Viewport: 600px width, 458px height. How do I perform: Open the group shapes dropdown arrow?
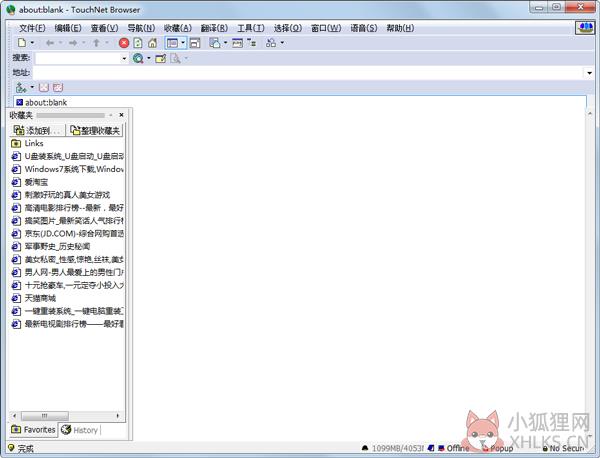(282, 43)
